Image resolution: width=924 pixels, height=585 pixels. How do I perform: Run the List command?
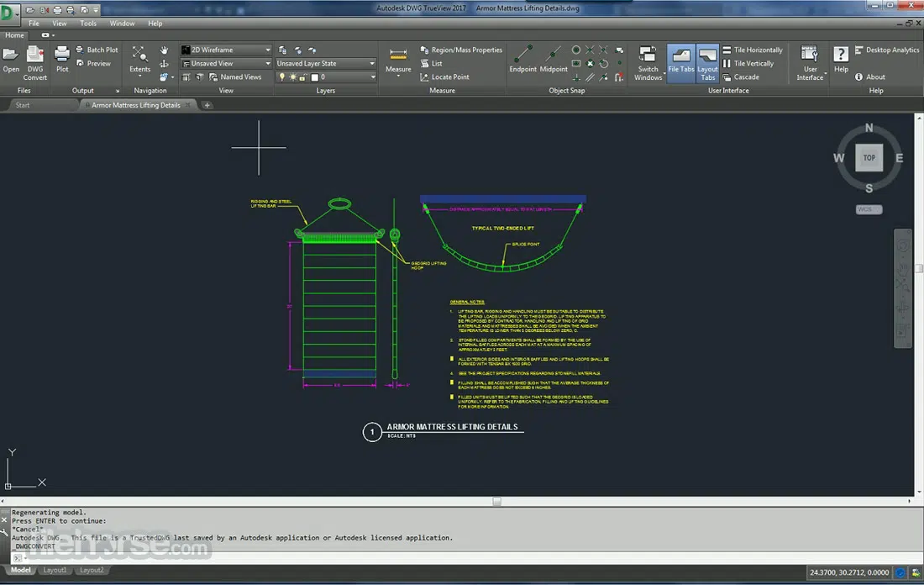click(x=433, y=63)
